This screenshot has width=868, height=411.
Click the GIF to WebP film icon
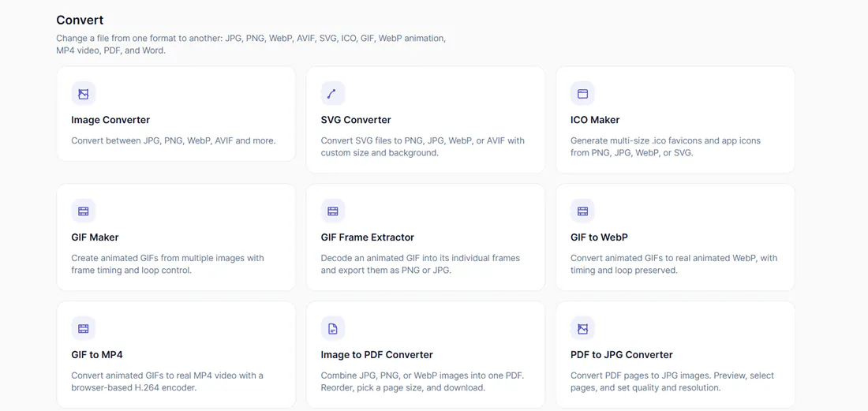coord(582,211)
